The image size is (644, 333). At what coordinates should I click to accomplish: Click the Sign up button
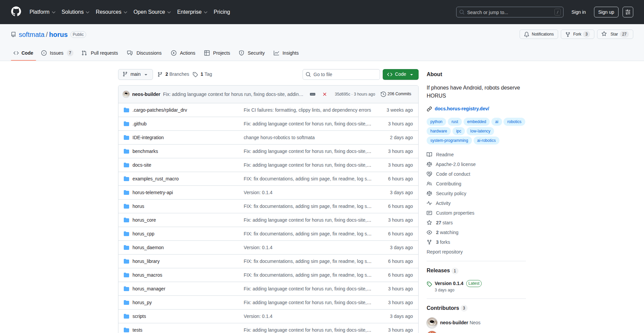606,12
